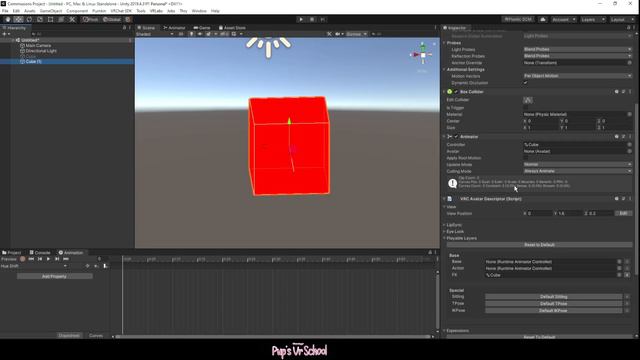The image size is (640, 360).
Task: Open the GameObject menu
Action: tap(51, 11)
